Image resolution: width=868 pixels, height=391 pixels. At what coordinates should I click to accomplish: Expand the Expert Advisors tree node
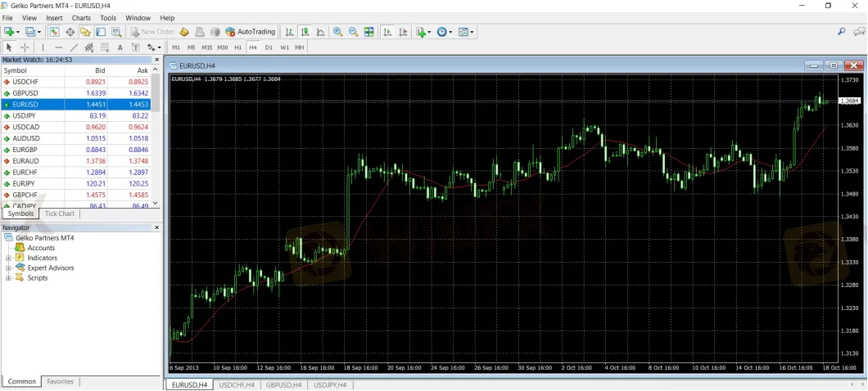[x=9, y=267]
